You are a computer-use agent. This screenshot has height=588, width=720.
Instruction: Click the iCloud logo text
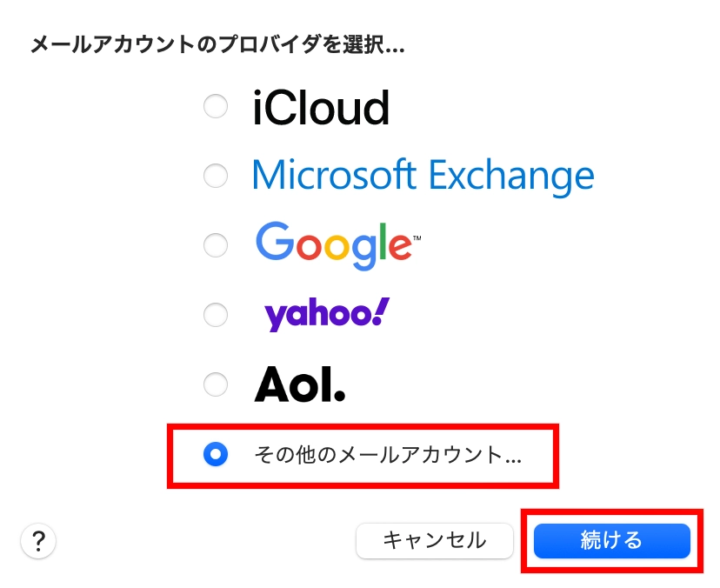pyautogui.click(x=321, y=108)
